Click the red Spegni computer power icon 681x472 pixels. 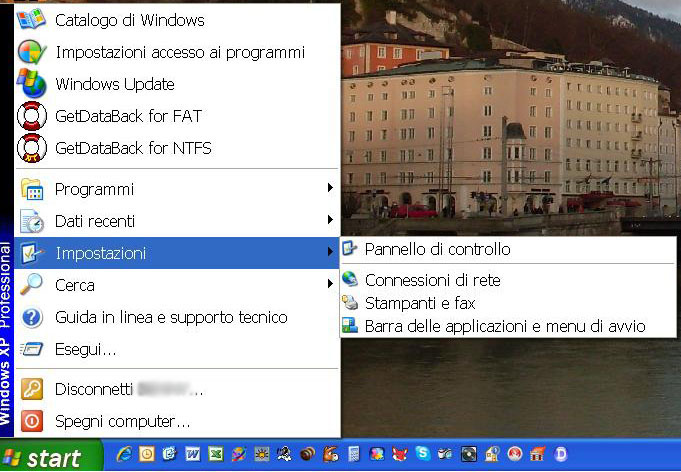tap(32, 421)
